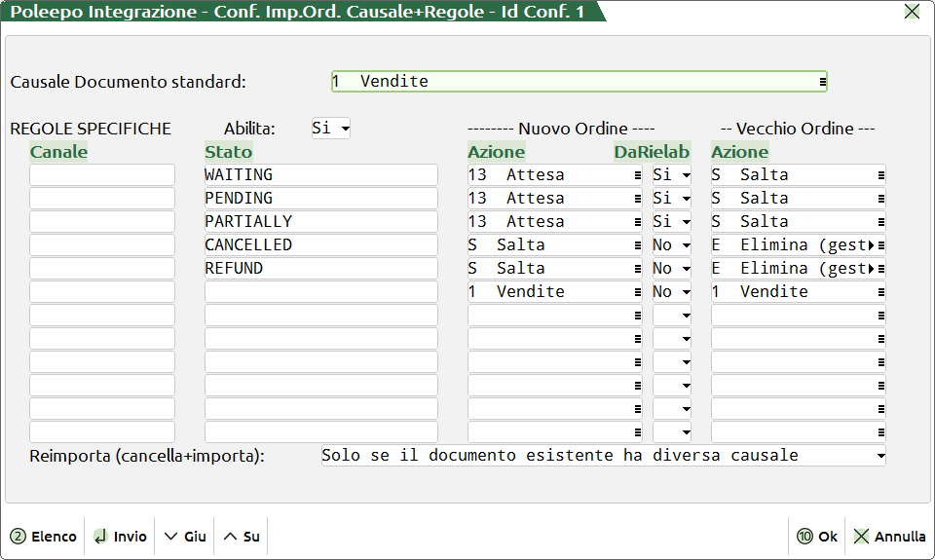
Task: Open DaRielab dropdown for CANCELLED row
Action: tap(672, 245)
